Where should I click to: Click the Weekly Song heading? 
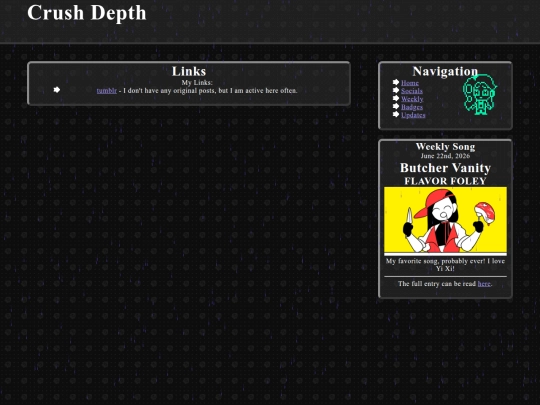[x=445, y=147]
